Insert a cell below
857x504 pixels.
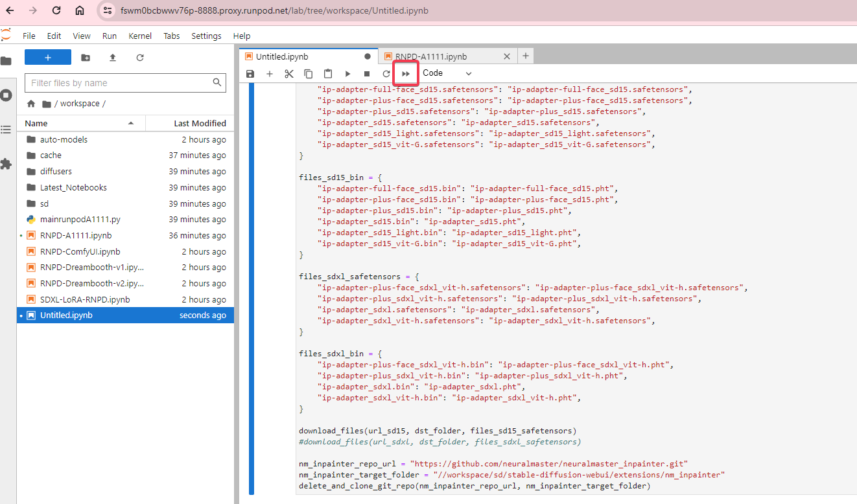tap(270, 74)
